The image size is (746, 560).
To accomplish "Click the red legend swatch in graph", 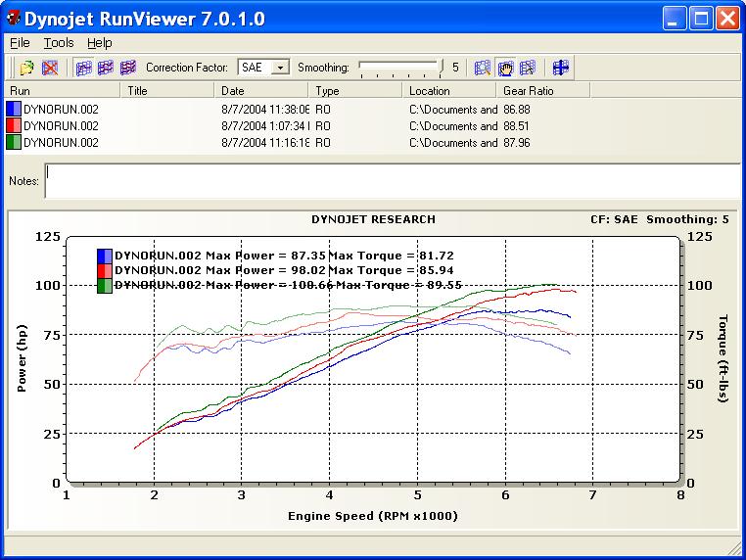I will pos(105,271).
